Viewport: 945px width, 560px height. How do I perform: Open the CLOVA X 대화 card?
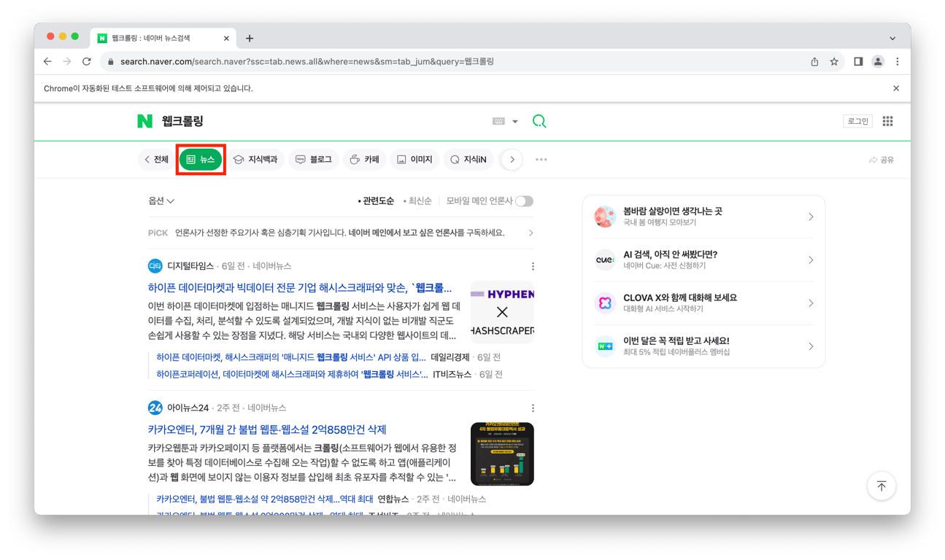point(703,303)
